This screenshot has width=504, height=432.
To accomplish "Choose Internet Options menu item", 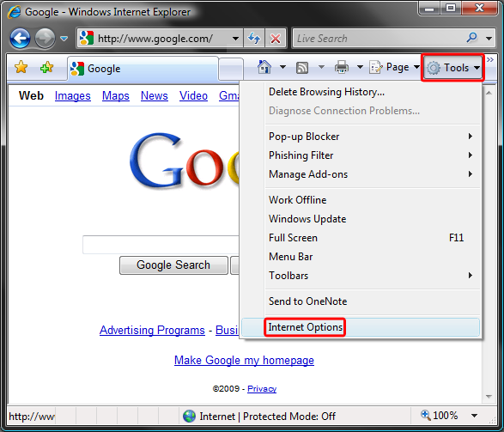I will (361, 327).
